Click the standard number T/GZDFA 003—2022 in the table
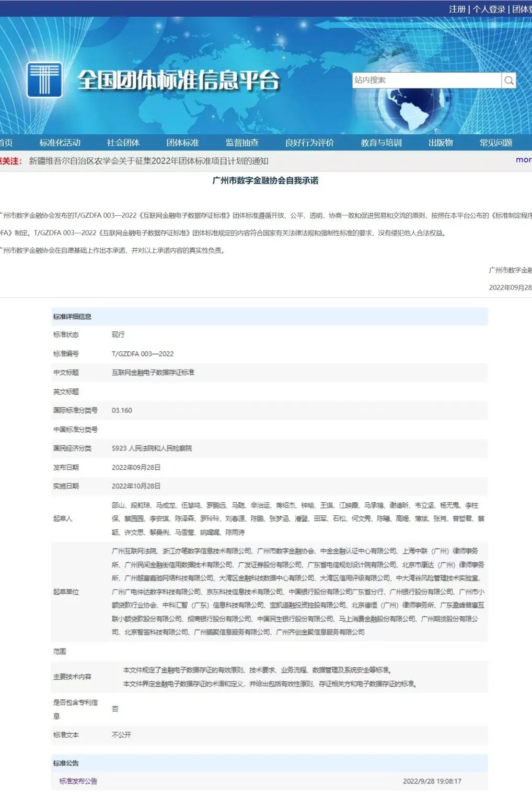 [x=143, y=354]
